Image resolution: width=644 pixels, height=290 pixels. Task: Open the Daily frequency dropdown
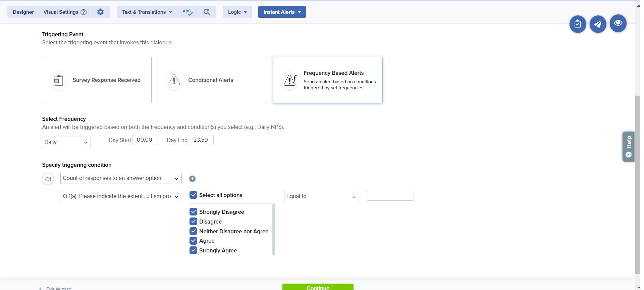pyautogui.click(x=66, y=142)
